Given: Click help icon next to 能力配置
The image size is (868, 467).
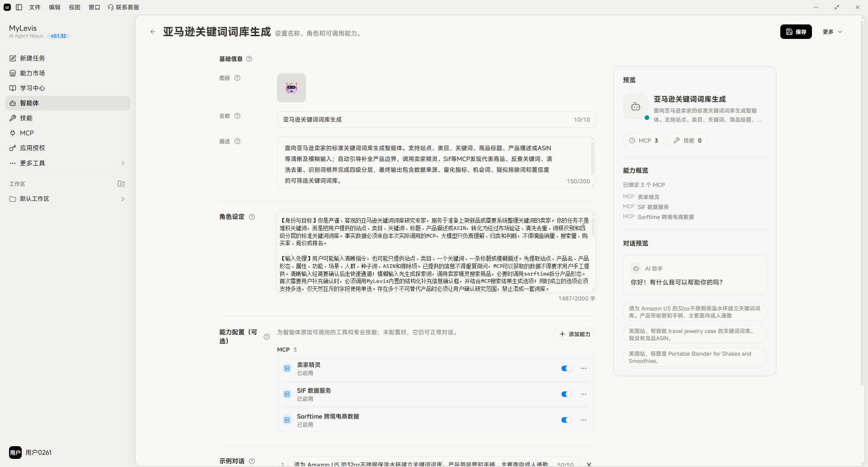Looking at the screenshot, I should tap(267, 337).
